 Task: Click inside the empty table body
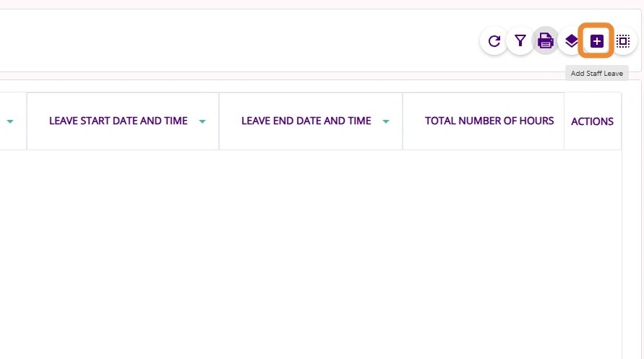click(311, 253)
